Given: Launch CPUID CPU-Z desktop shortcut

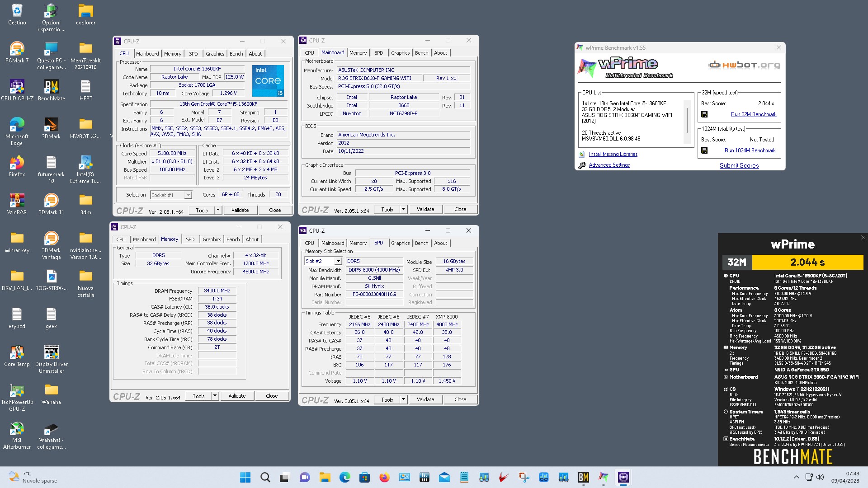Looking at the screenshot, I should pyautogui.click(x=17, y=90).
